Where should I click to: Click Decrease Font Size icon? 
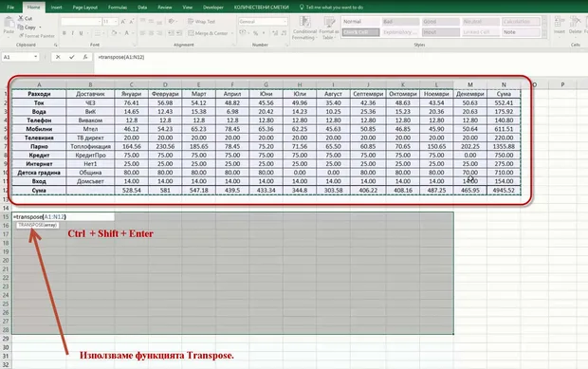tap(132, 22)
